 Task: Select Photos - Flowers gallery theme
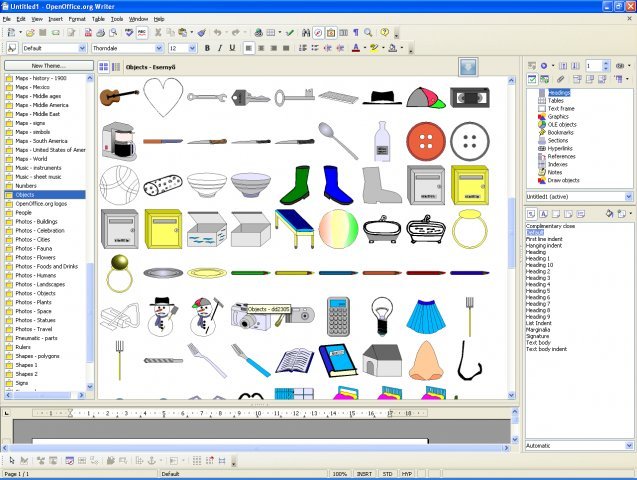pyautogui.click(x=35, y=257)
